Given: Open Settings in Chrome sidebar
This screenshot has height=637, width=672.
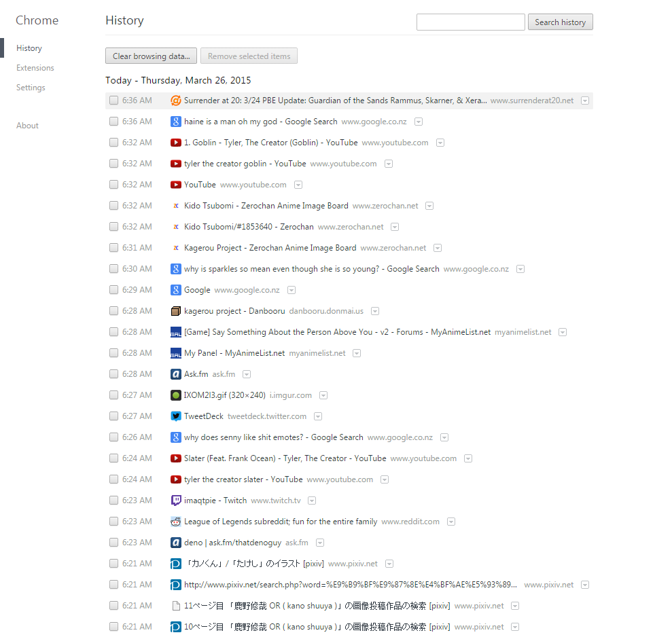Looking at the screenshot, I should [x=31, y=88].
